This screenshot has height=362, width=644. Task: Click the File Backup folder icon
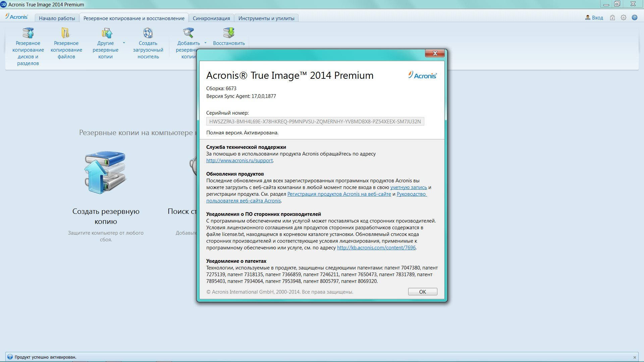(66, 33)
